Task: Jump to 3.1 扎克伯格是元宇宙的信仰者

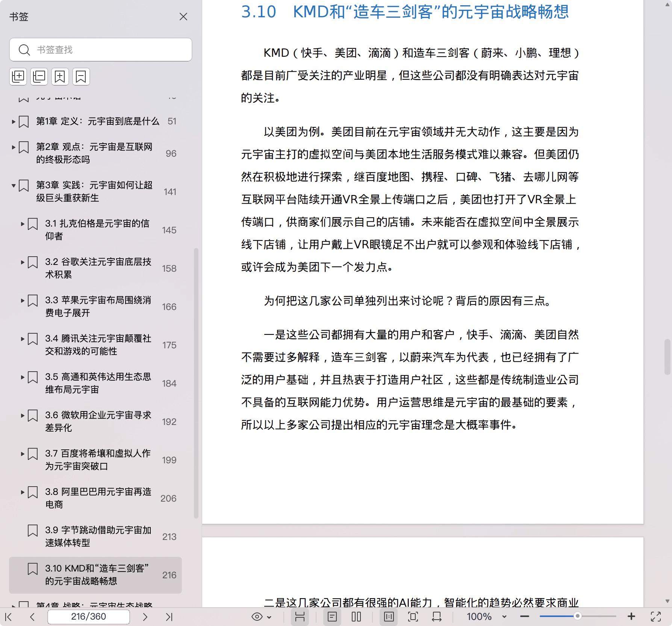Action: [97, 230]
